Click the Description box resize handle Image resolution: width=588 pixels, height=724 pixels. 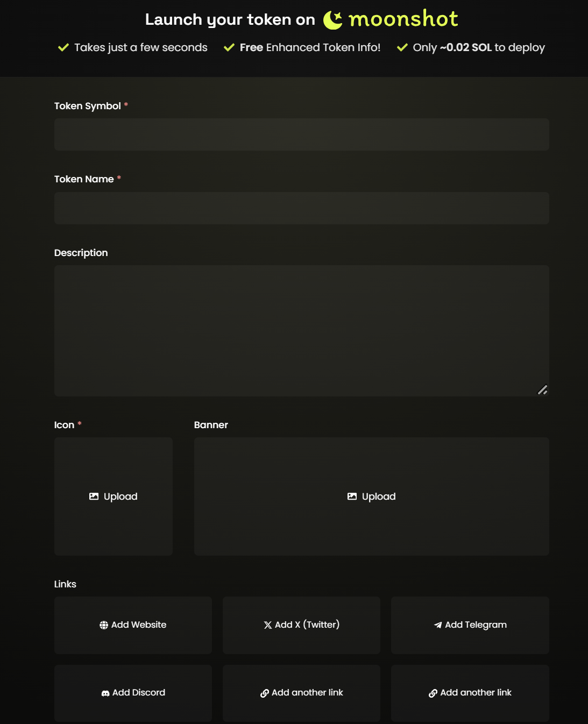pos(542,390)
